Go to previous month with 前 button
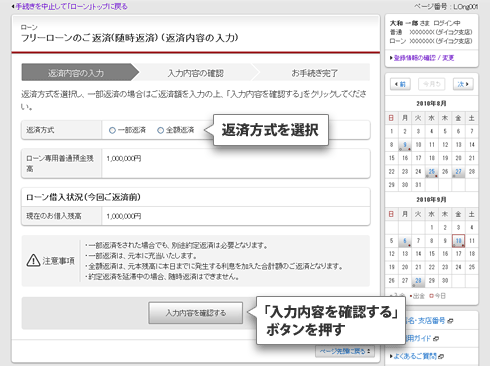 [x=400, y=84]
